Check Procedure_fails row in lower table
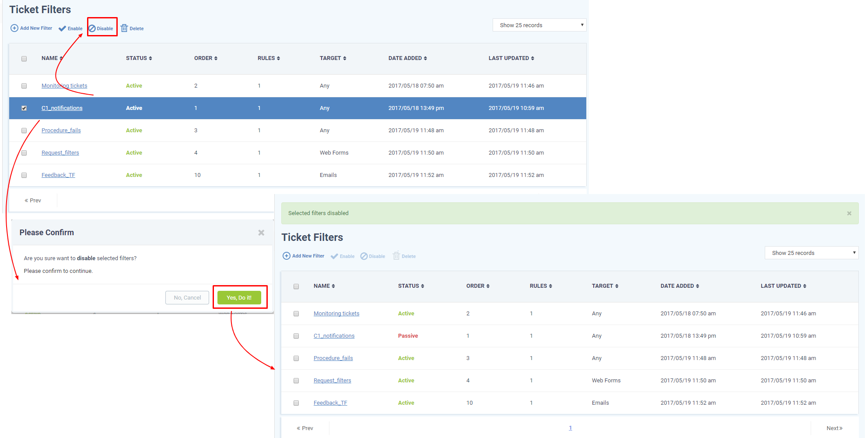Viewport: 868px width, 438px height. tap(296, 358)
